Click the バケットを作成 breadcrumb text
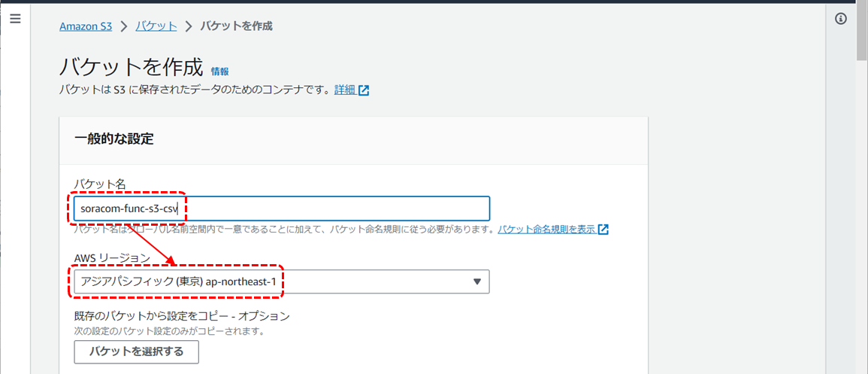 236,26
